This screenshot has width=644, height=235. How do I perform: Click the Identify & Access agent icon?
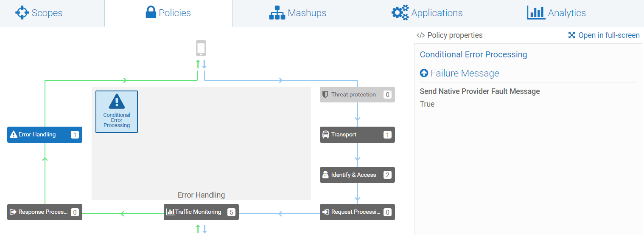325,175
